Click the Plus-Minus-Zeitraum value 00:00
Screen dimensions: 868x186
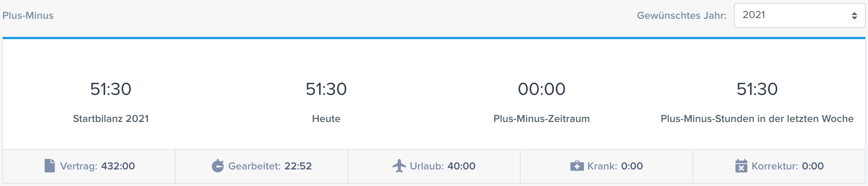[x=542, y=89]
